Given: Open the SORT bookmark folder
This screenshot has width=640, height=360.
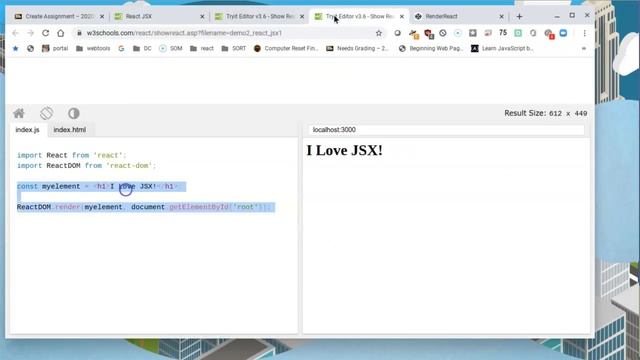Looking at the screenshot, I should tap(234, 48).
